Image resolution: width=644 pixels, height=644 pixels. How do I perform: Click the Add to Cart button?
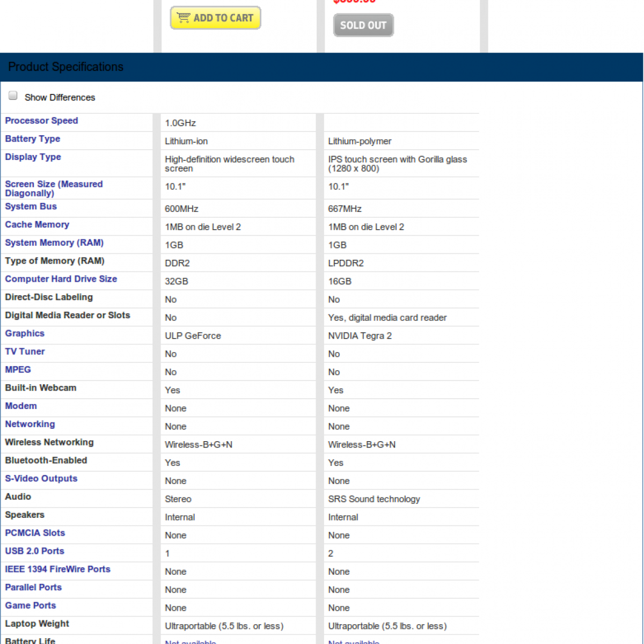click(216, 18)
